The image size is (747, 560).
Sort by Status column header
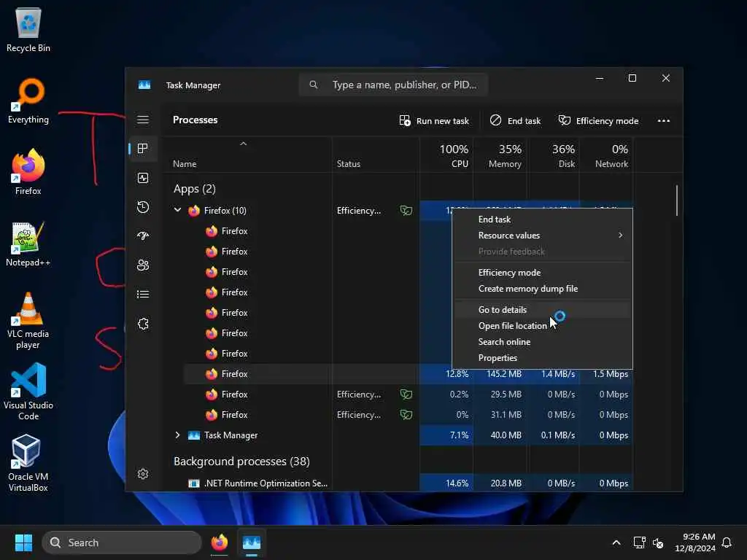pyautogui.click(x=376, y=156)
